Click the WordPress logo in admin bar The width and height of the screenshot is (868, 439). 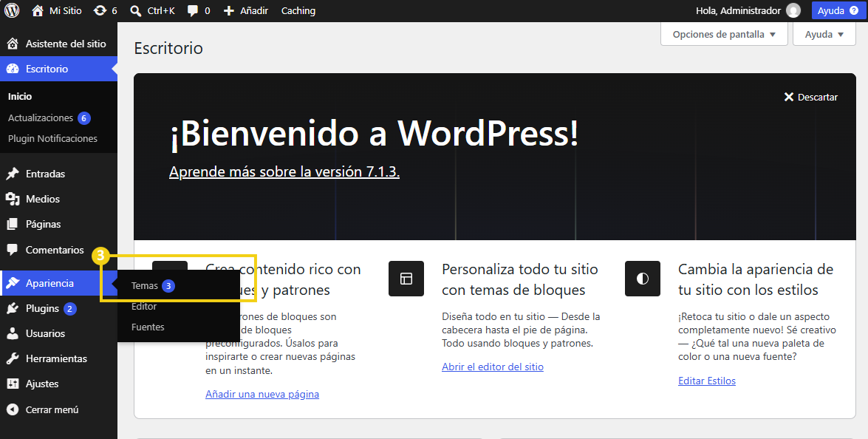point(12,10)
